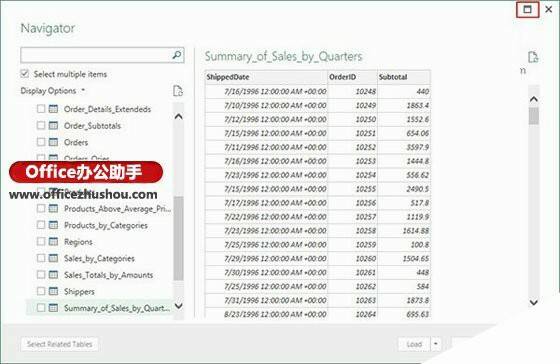Click the document icon at preview top right
The width and height of the screenshot is (560, 364).
533,57
